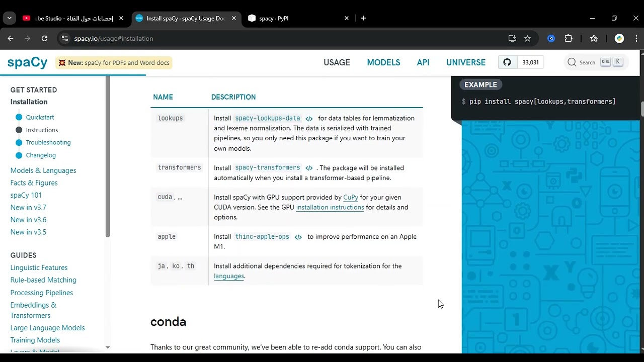View site information icon in address bar
Viewport: 644px width, 362px height.
click(64, 38)
